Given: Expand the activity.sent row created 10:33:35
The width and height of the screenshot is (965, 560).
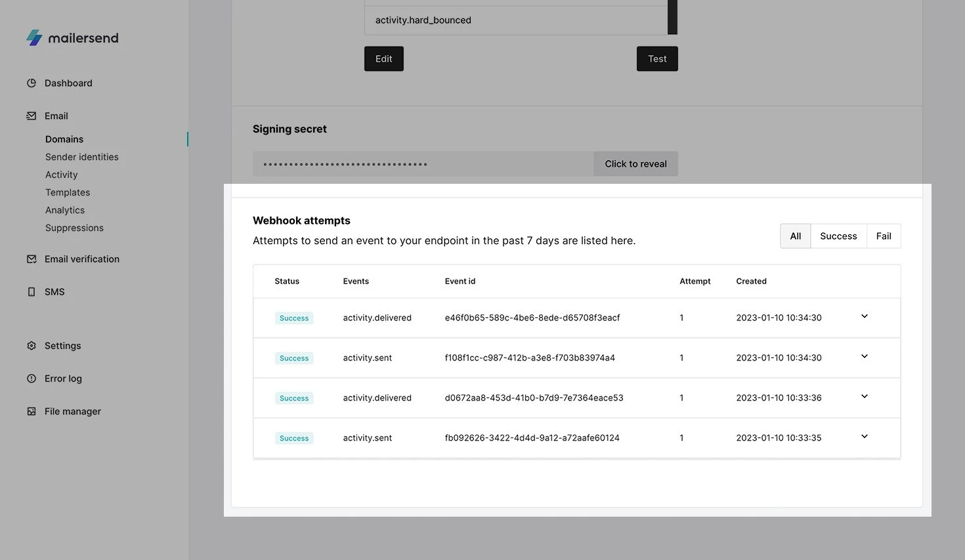Looking at the screenshot, I should (x=865, y=437).
